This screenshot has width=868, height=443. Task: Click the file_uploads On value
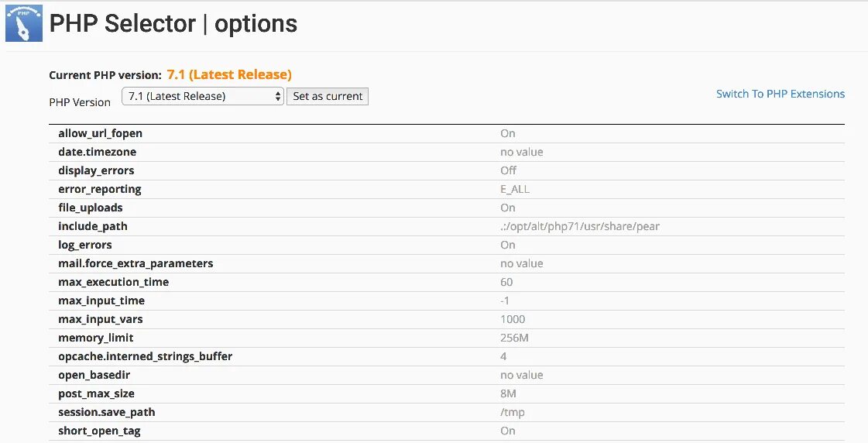pos(508,208)
